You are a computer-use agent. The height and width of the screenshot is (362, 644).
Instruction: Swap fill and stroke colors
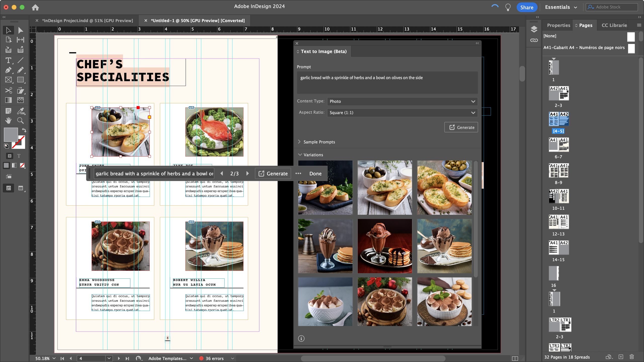24,130
